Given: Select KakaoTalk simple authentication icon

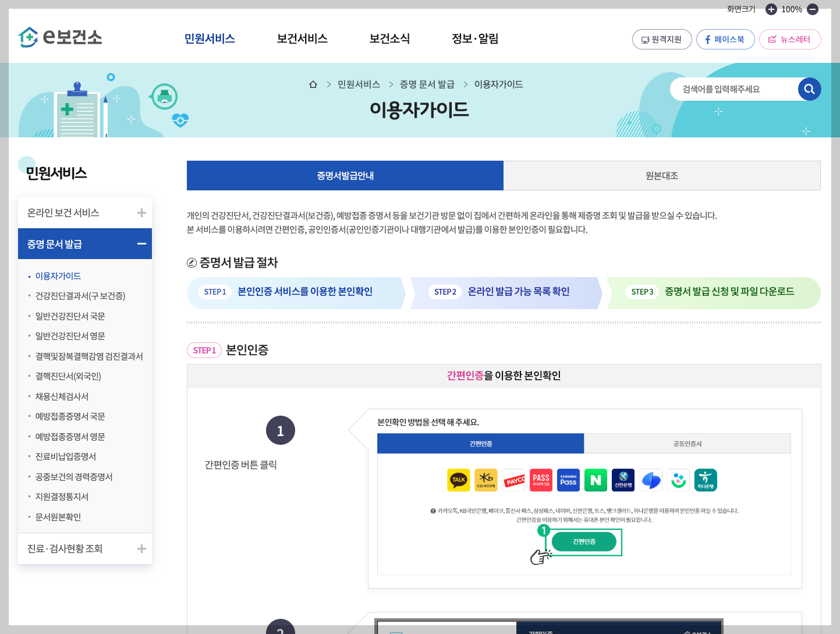Looking at the screenshot, I should pyautogui.click(x=459, y=480).
